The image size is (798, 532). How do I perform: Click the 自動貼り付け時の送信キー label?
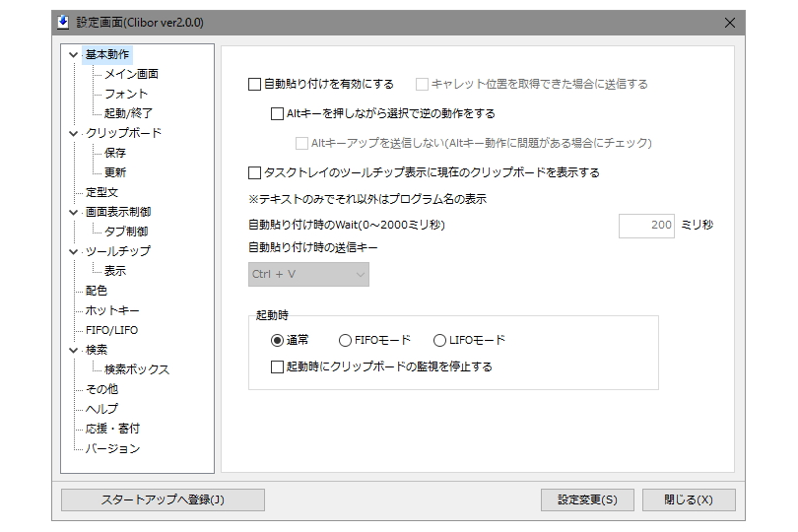[313, 247]
